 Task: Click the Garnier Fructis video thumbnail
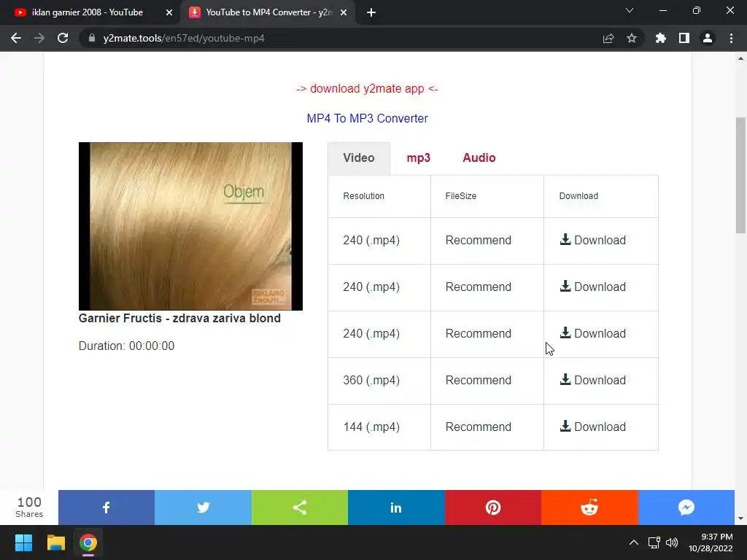[x=190, y=226]
